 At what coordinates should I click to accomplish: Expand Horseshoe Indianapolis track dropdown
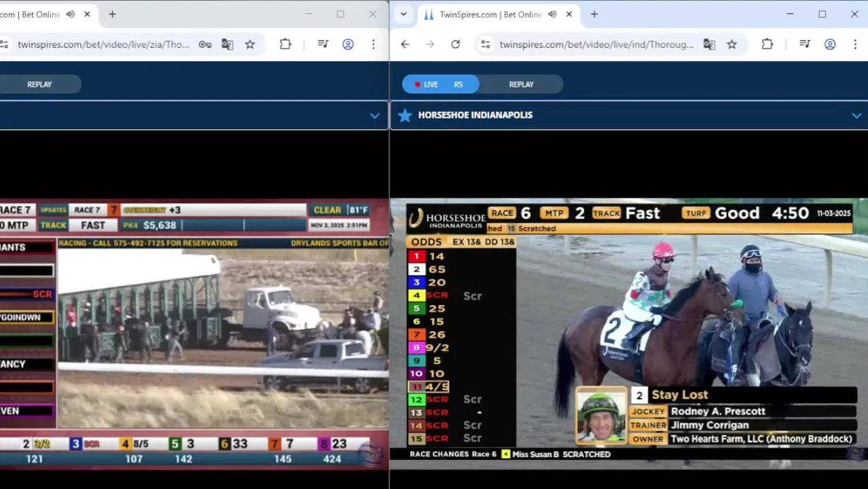[856, 115]
